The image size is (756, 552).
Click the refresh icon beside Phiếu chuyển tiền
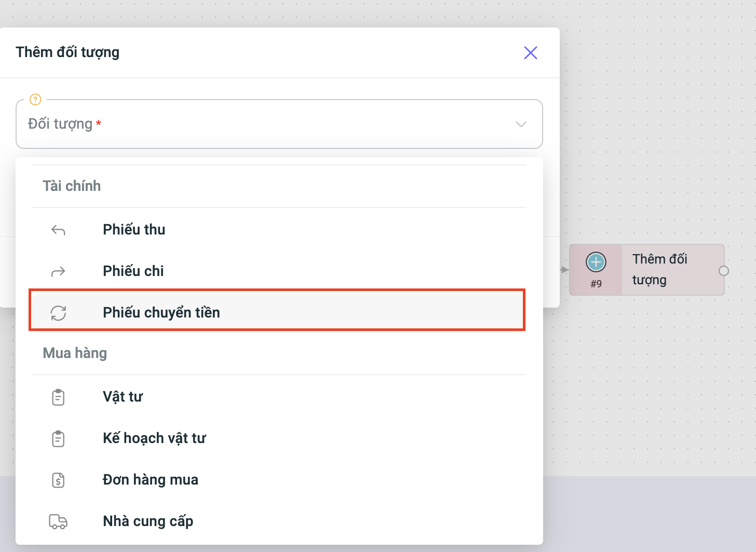tap(58, 313)
